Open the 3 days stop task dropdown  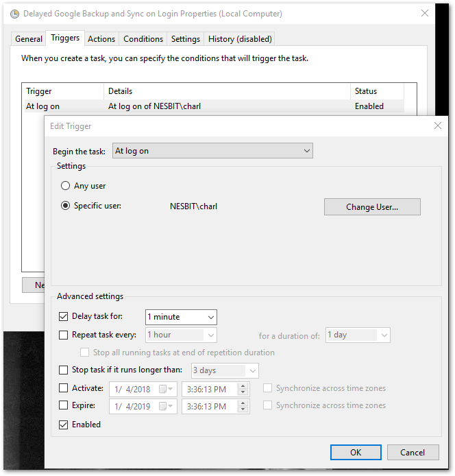(225, 370)
